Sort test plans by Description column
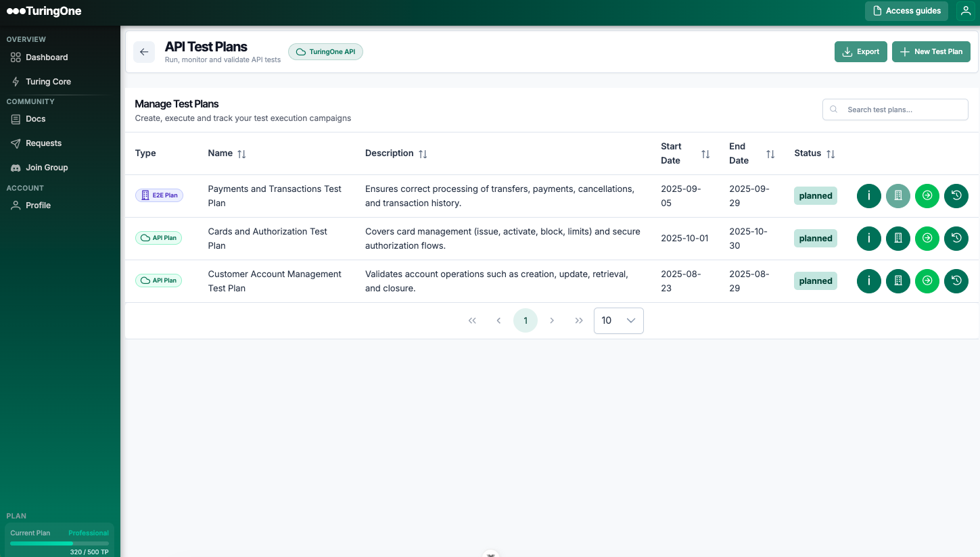980x557 pixels. (x=423, y=154)
